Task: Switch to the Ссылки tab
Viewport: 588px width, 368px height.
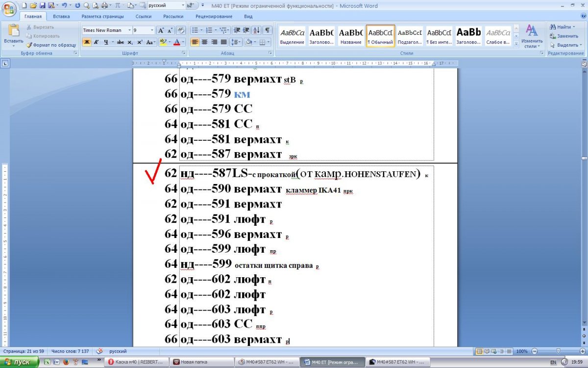Action: (144, 16)
